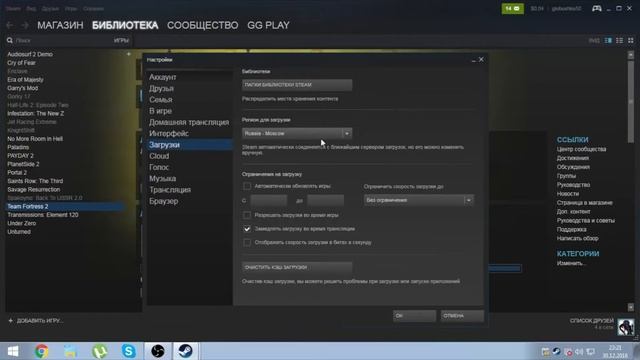Screen dimensions: 640x360
Task: Click the arrow of the bandwidth limit combo box
Action: [x=469, y=200]
